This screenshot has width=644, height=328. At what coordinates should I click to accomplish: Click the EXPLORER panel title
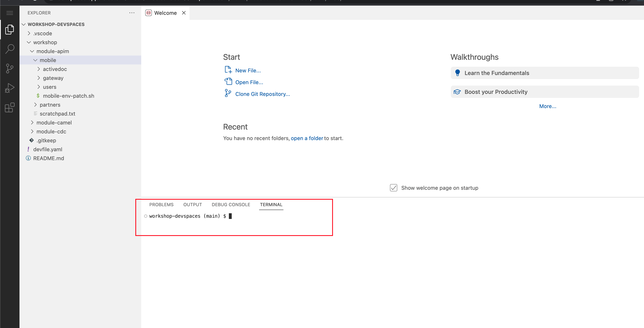(x=39, y=13)
